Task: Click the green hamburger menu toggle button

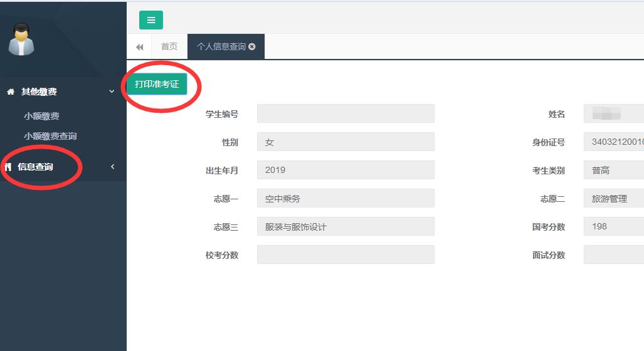Action: 150,20
